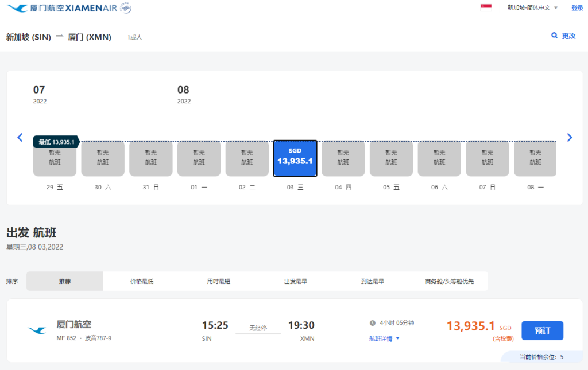Select the 29 五 date cell
Screen dimensions: 588x370
pos(55,158)
